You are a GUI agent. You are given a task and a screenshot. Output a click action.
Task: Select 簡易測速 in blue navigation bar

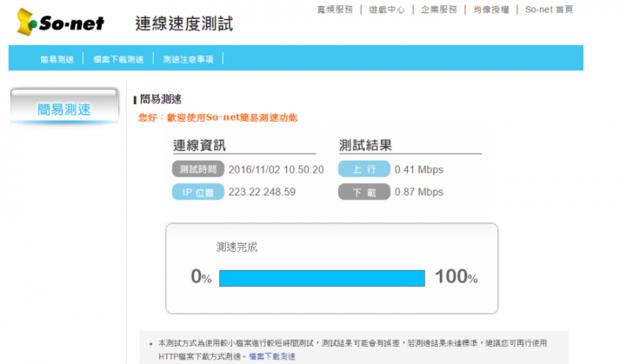click(57, 59)
